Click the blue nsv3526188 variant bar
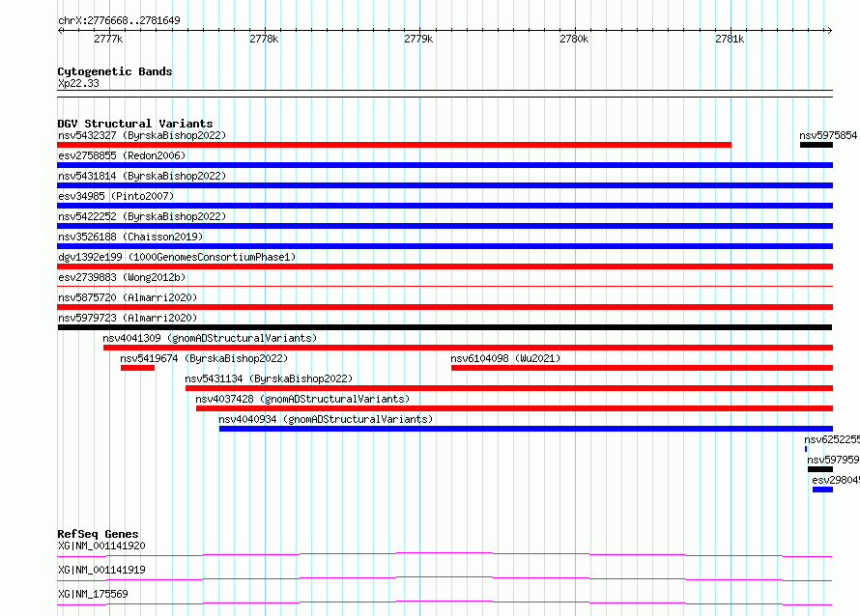The height and width of the screenshot is (616, 860). pos(444,246)
